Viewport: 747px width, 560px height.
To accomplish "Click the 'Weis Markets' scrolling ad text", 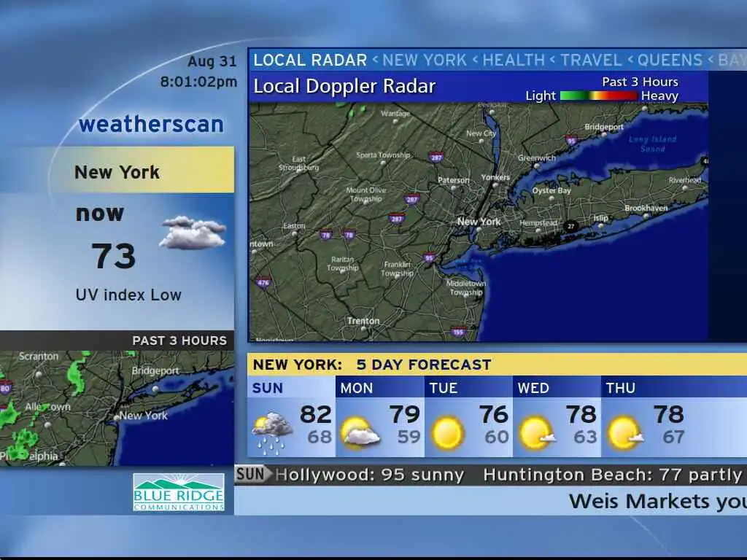I will (639, 502).
